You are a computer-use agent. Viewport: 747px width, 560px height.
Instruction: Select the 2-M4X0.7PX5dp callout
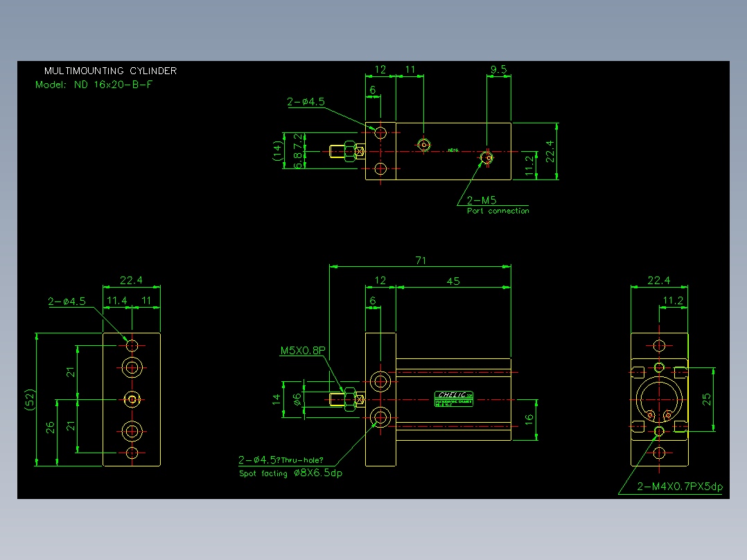(x=680, y=487)
